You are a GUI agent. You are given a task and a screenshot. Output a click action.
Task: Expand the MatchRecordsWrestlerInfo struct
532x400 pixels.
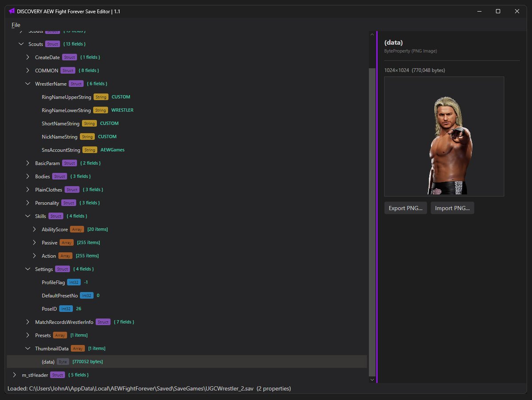click(27, 322)
